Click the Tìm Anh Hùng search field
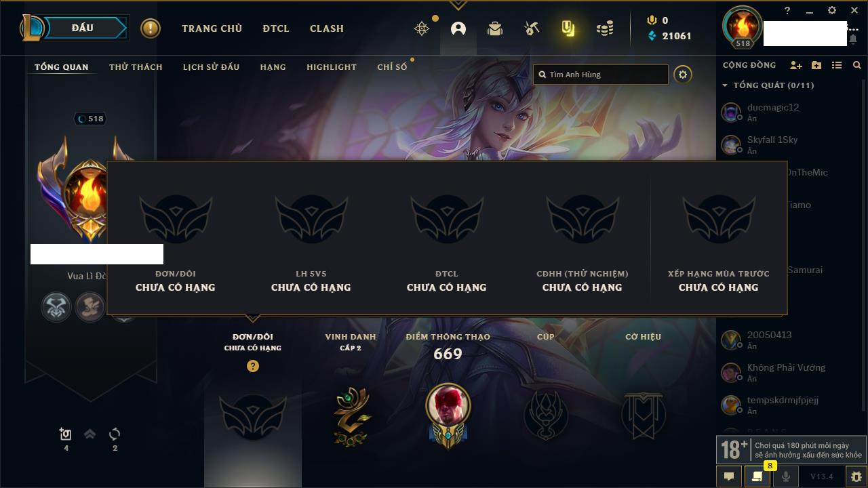 click(601, 75)
